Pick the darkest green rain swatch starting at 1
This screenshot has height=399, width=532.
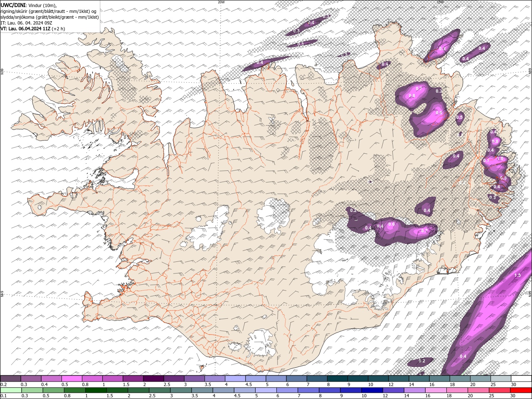pyautogui.click(x=96, y=390)
